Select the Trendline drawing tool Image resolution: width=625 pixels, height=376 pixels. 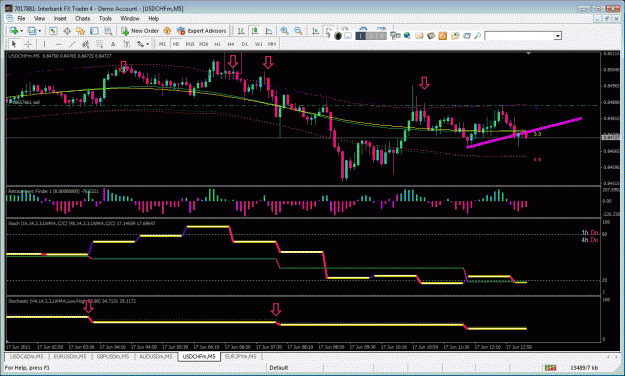tap(72, 44)
